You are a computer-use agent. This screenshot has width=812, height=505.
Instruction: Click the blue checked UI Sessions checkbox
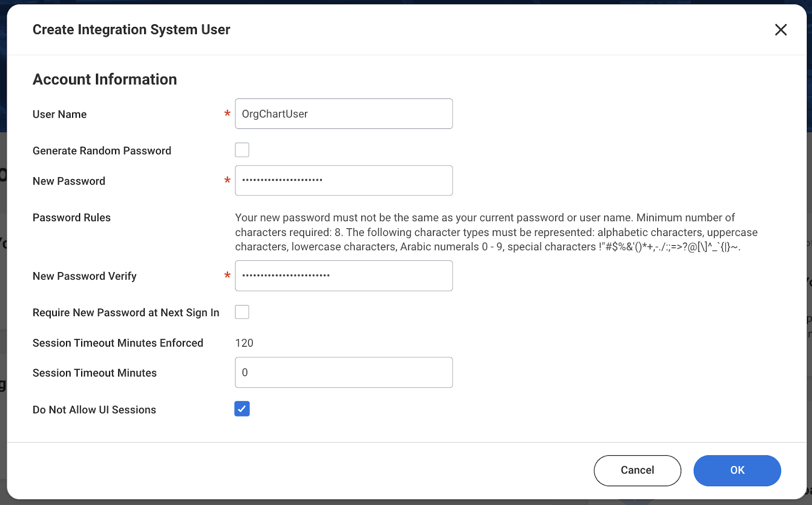click(242, 409)
